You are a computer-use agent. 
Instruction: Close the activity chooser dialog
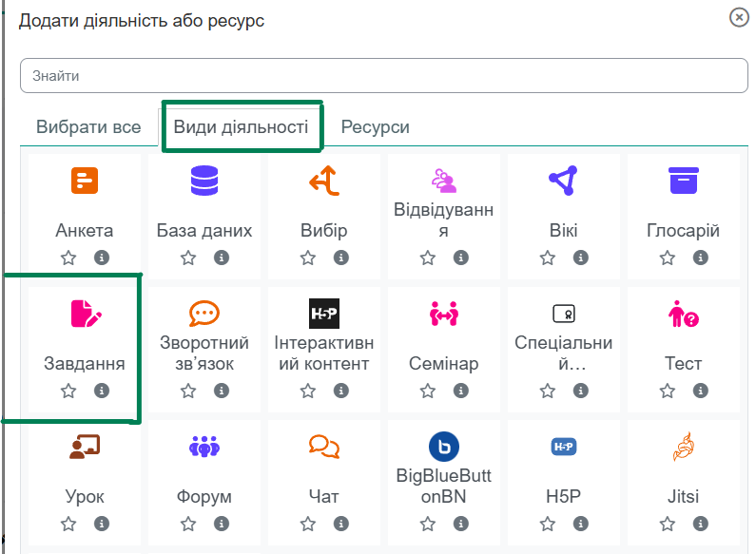pos(738,17)
